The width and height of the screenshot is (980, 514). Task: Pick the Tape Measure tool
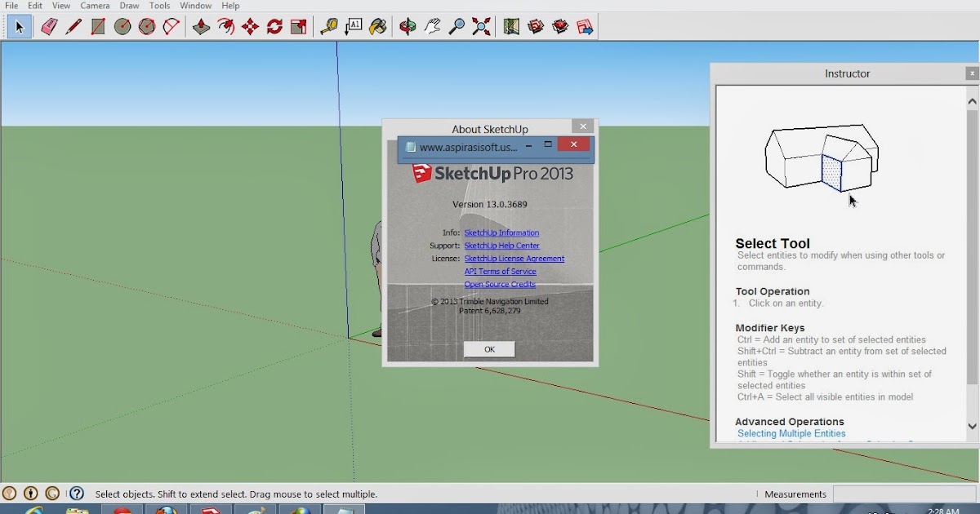329,27
